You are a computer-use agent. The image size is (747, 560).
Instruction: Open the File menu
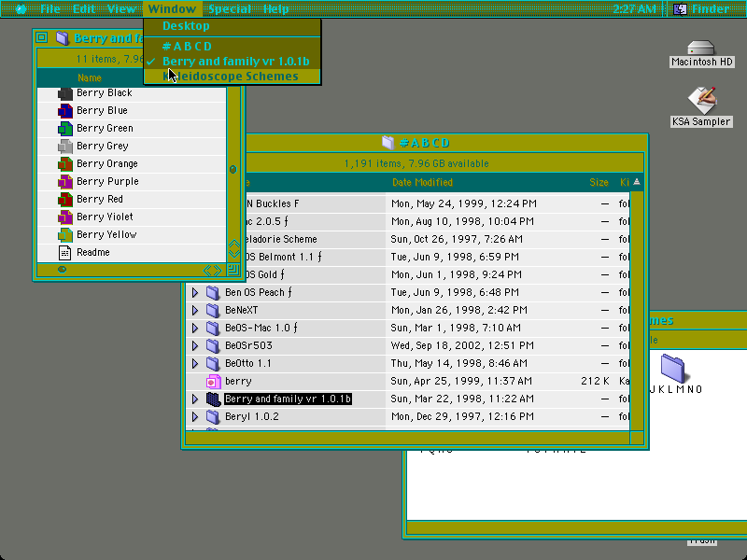click(x=50, y=8)
